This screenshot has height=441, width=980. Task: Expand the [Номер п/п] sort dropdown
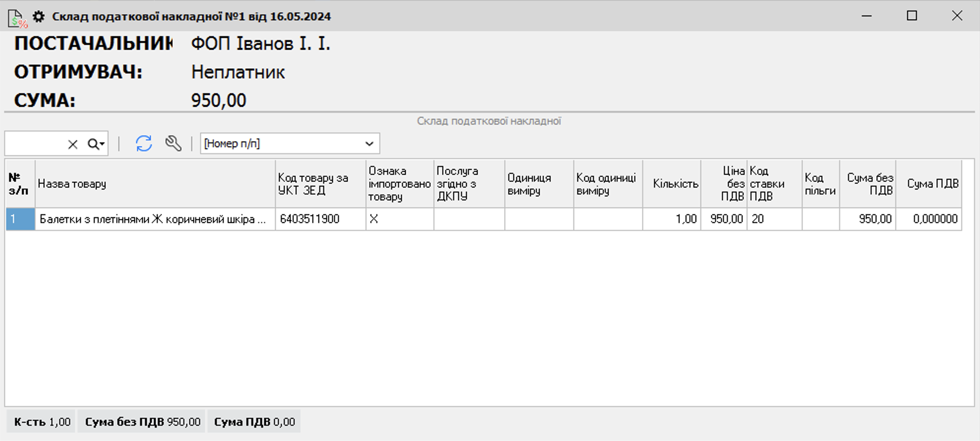[369, 144]
